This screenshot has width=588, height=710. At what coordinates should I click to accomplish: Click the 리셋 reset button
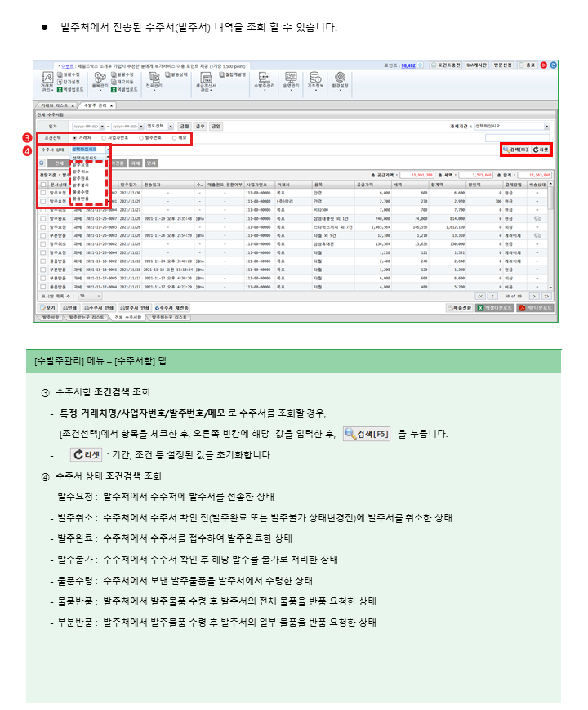coord(541,150)
